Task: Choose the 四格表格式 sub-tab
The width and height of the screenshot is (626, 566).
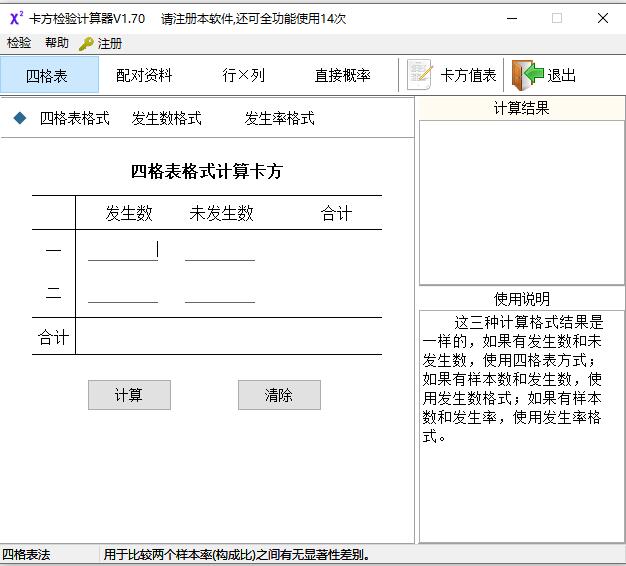Action: tap(75, 118)
